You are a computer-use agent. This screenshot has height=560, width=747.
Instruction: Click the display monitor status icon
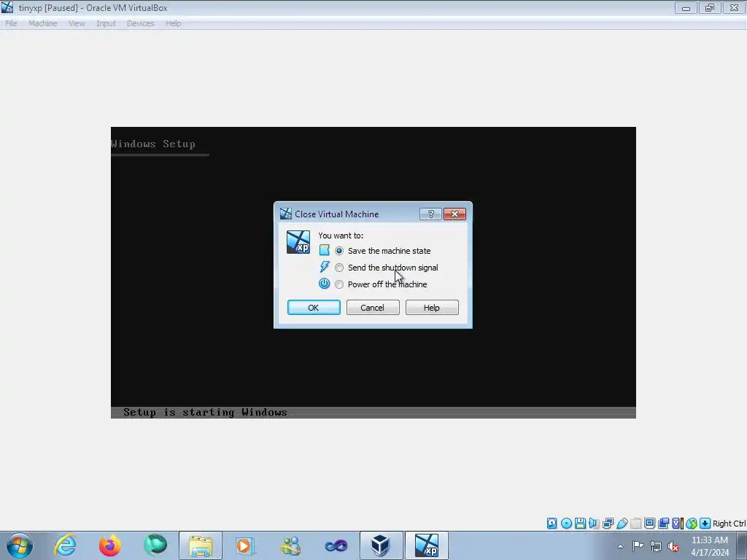tap(649, 524)
